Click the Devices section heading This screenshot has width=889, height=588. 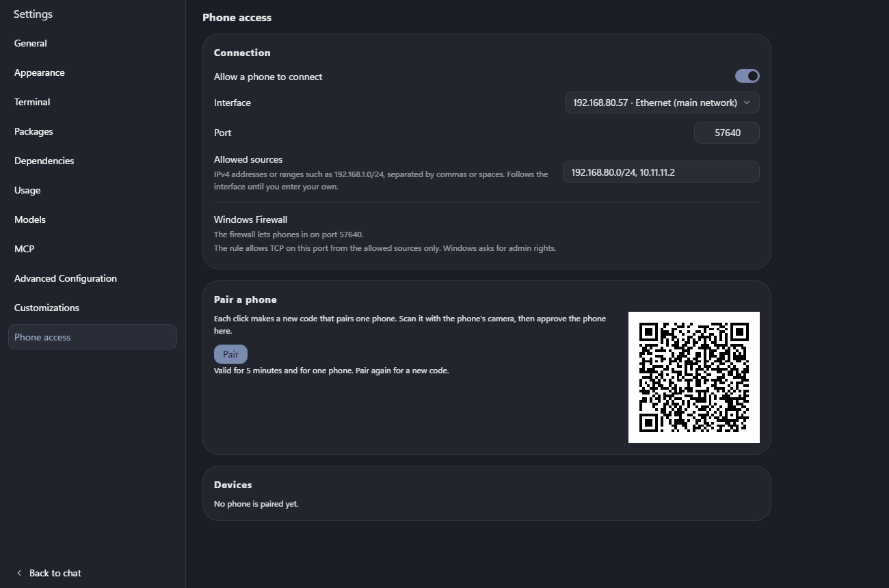233,485
